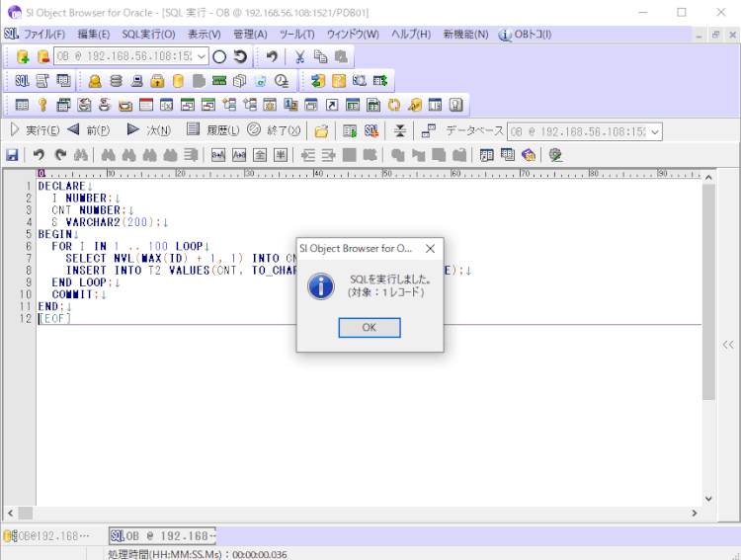Open the ファイル(F) menu
741x560 pixels.
(x=44, y=35)
